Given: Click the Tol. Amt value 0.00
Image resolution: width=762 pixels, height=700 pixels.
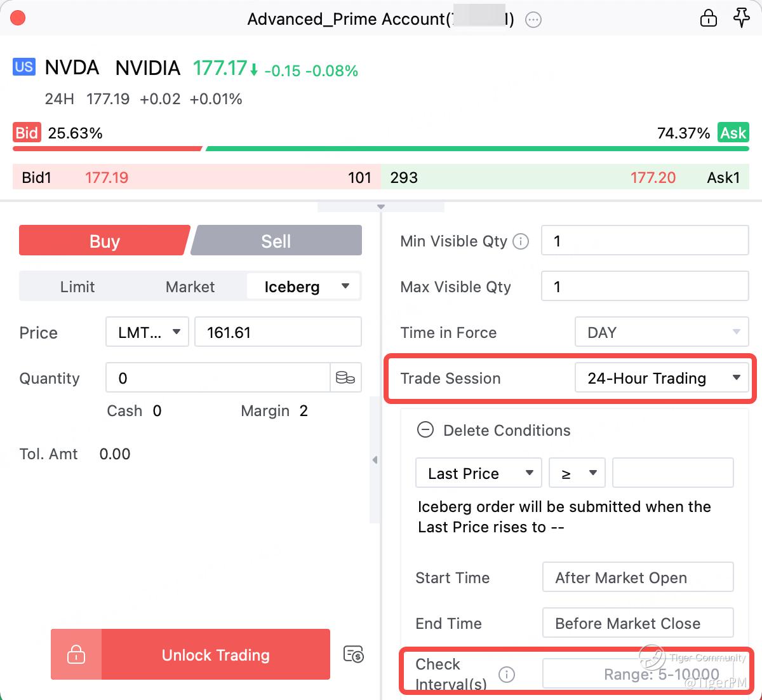Looking at the screenshot, I should pyautogui.click(x=115, y=454).
